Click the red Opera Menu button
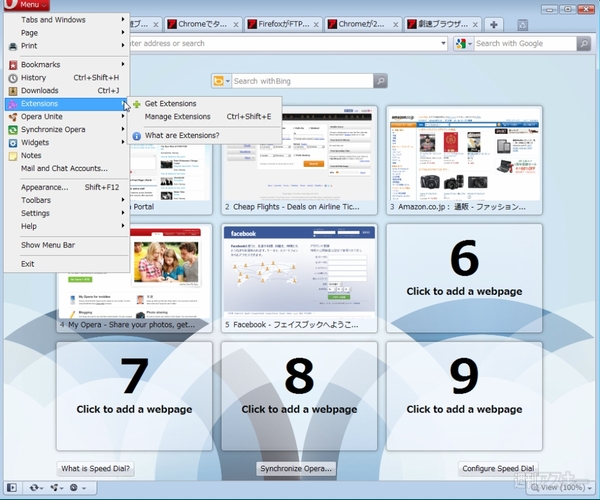 [x=26, y=5]
